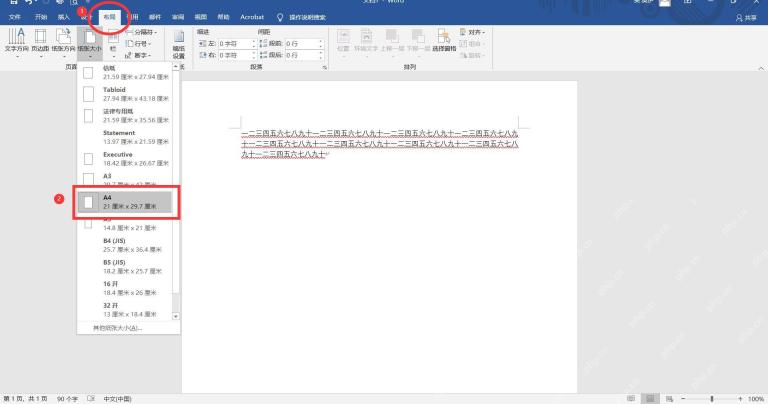Screen dimensions: 768x404
Task: Expand the align (对齐) dropdown
Action: 472,32
